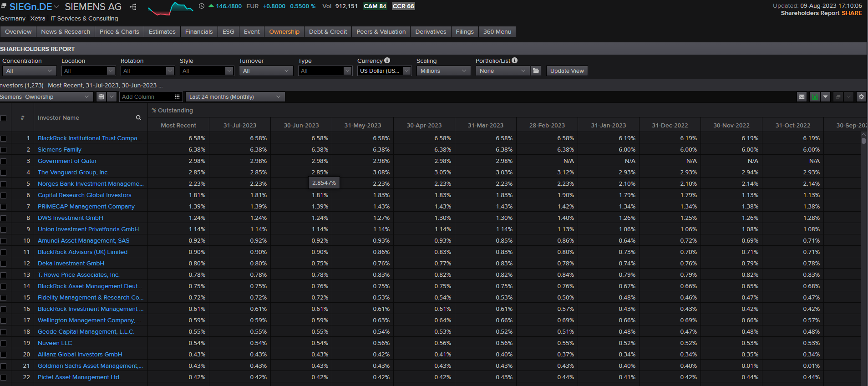Switch to the Overview tab

coord(18,31)
